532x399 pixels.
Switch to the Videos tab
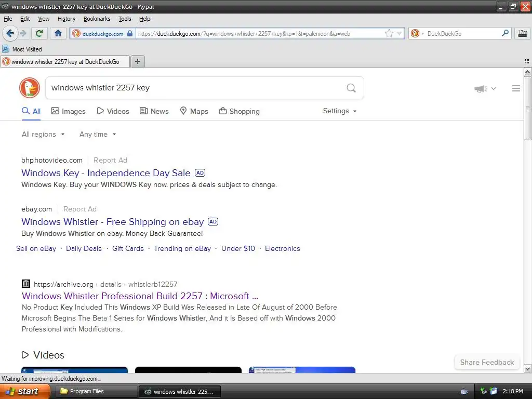[x=113, y=111]
